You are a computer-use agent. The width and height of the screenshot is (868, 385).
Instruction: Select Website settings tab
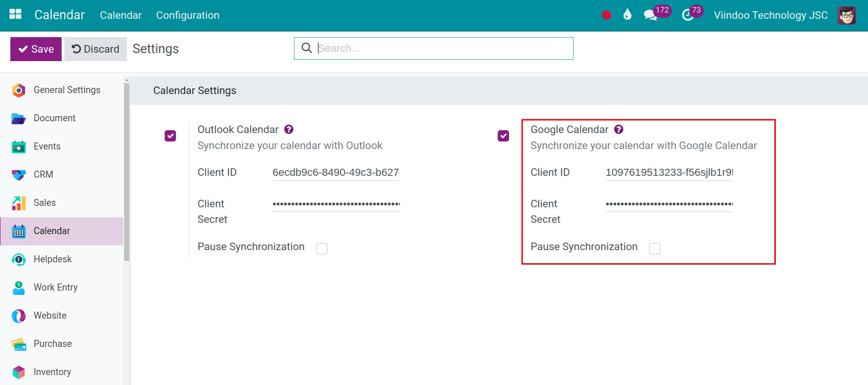click(x=62, y=315)
